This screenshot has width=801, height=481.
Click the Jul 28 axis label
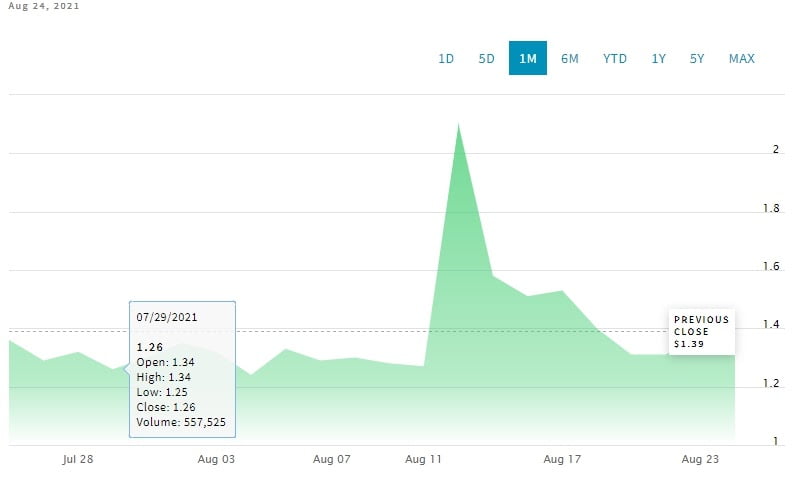[x=77, y=460]
